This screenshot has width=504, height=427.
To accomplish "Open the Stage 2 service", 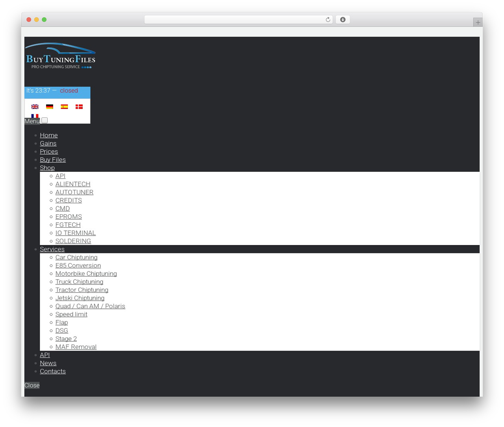I will pos(66,339).
